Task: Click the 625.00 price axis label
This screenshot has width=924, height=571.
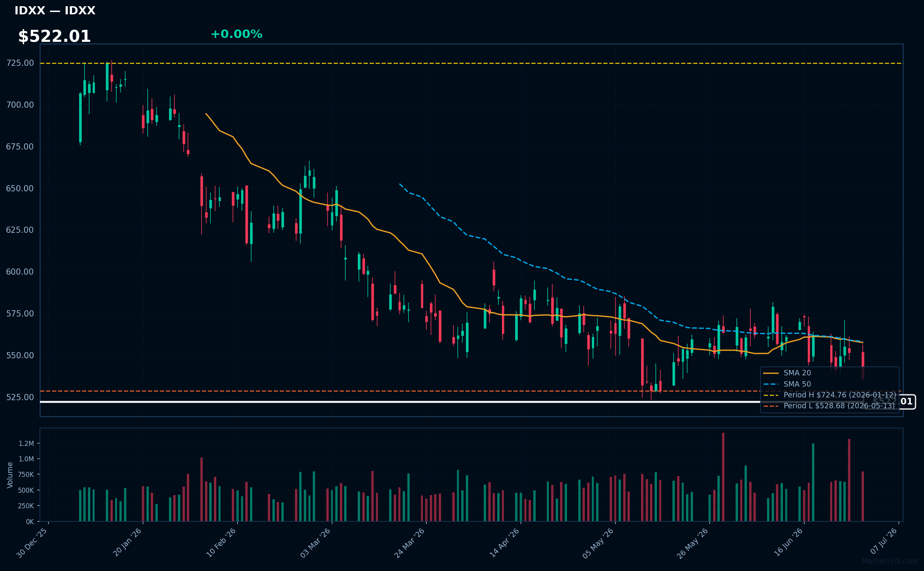Action: (20, 230)
